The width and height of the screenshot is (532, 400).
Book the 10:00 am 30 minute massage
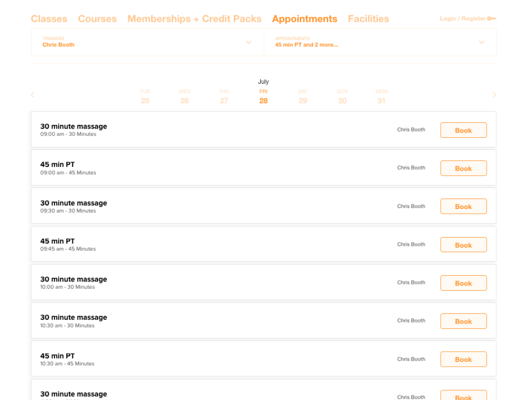tap(463, 283)
